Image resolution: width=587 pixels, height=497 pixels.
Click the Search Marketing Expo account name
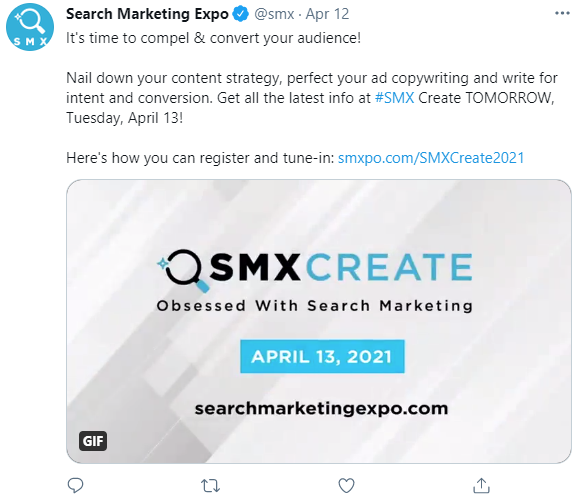tap(147, 14)
